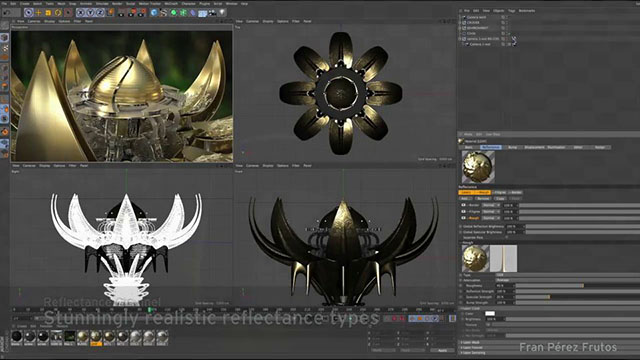Screen dimensions: 640x360
Task: Click Render View clapperboard icon
Action: pos(122,13)
